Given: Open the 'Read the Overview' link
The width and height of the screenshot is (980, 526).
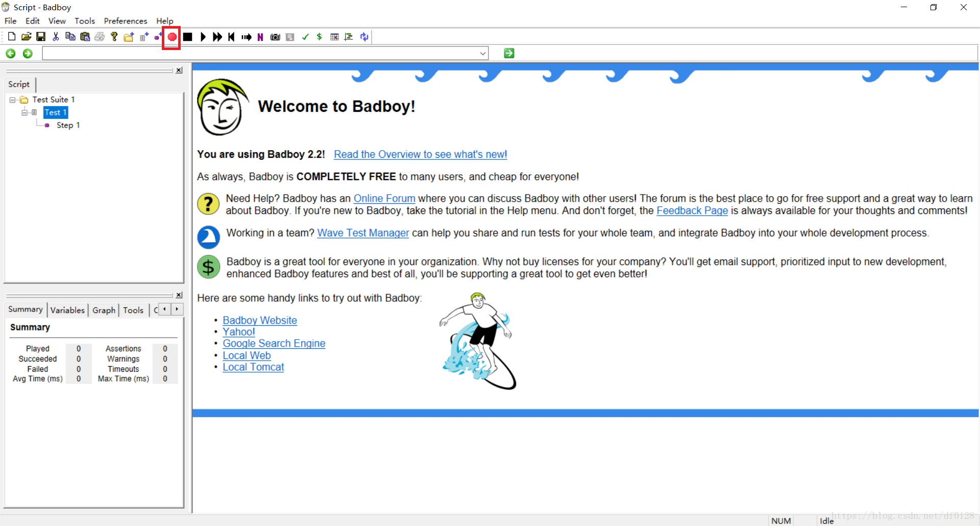Looking at the screenshot, I should [x=420, y=154].
